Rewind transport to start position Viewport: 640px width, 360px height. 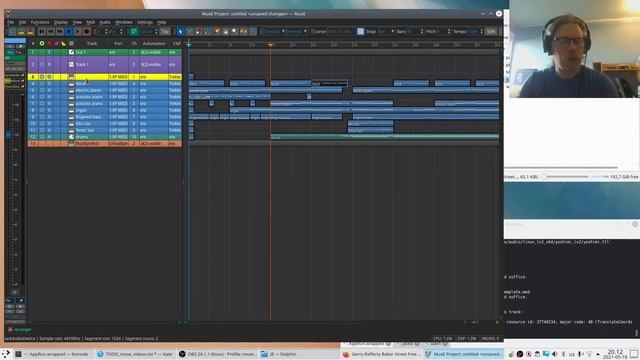coord(42,31)
